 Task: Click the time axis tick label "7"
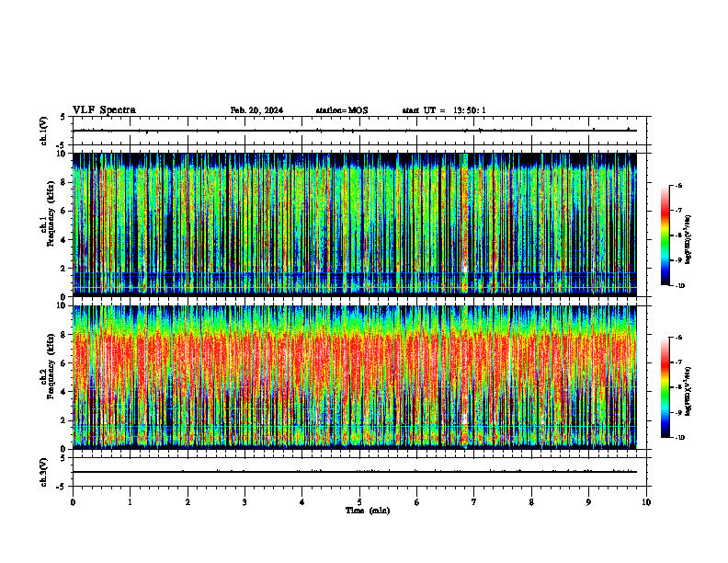[x=474, y=502]
